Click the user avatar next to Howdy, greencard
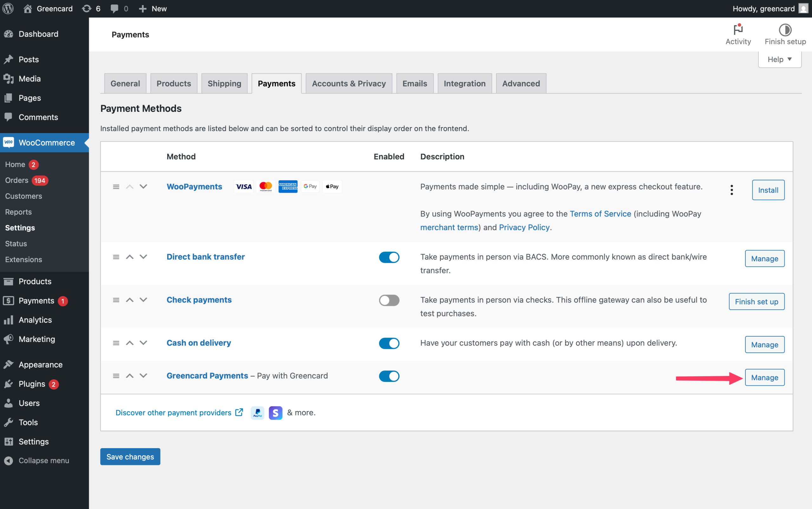The width and height of the screenshot is (812, 509). click(803, 9)
